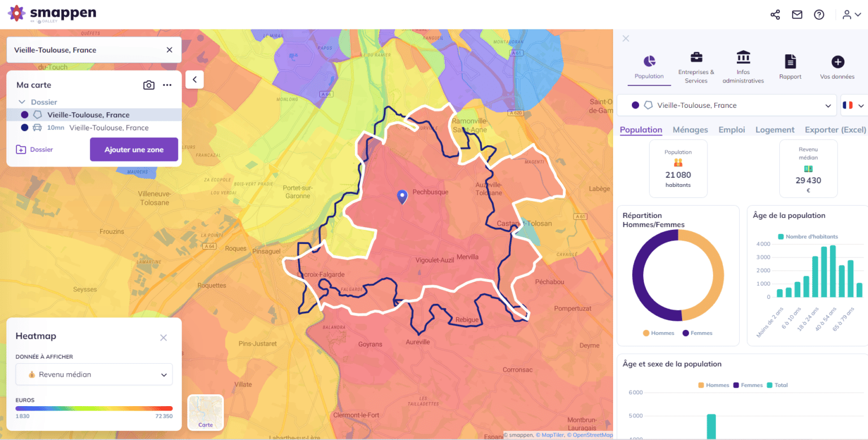Click the Ajouter une zone button
868x440 pixels.
tap(134, 150)
